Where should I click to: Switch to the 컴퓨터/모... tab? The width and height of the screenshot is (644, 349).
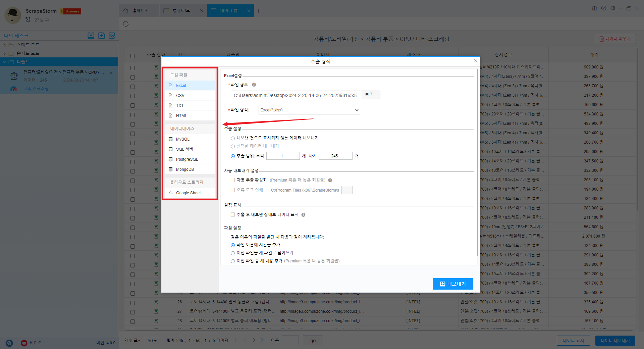coord(183,11)
